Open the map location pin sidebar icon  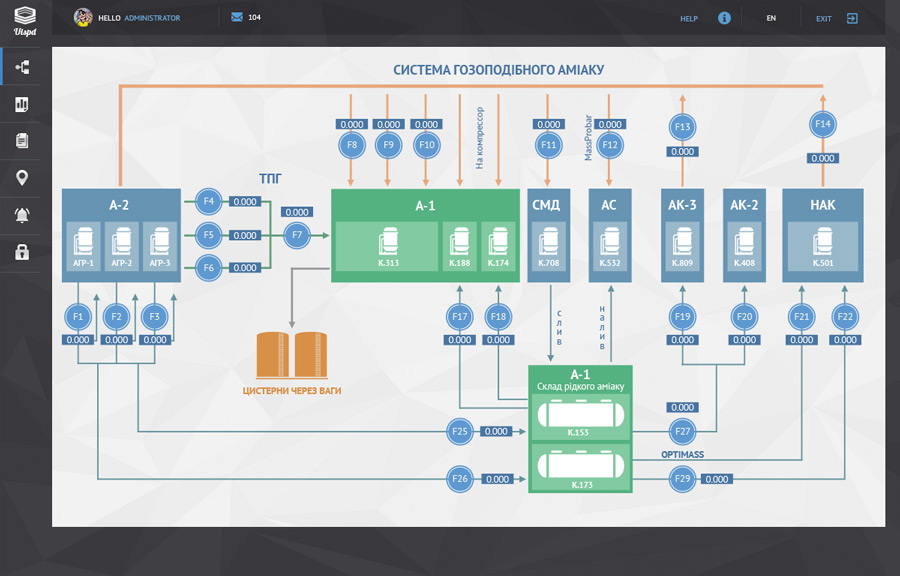coord(21,178)
